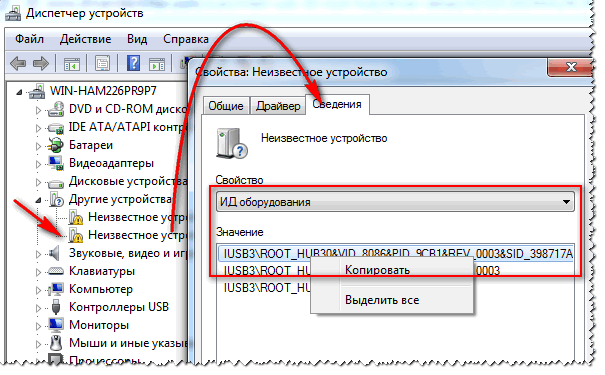Select the WIN-HAM226PR9P7 tree label
The height and width of the screenshot is (375, 605).
pyautogui.click(x=103, y=91)
